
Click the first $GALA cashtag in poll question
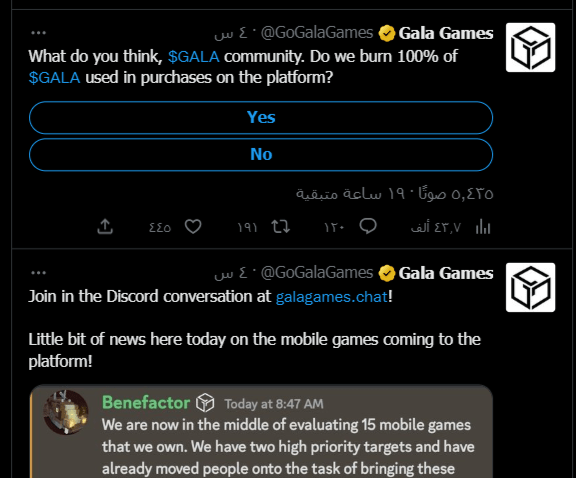tap(194, 57)
